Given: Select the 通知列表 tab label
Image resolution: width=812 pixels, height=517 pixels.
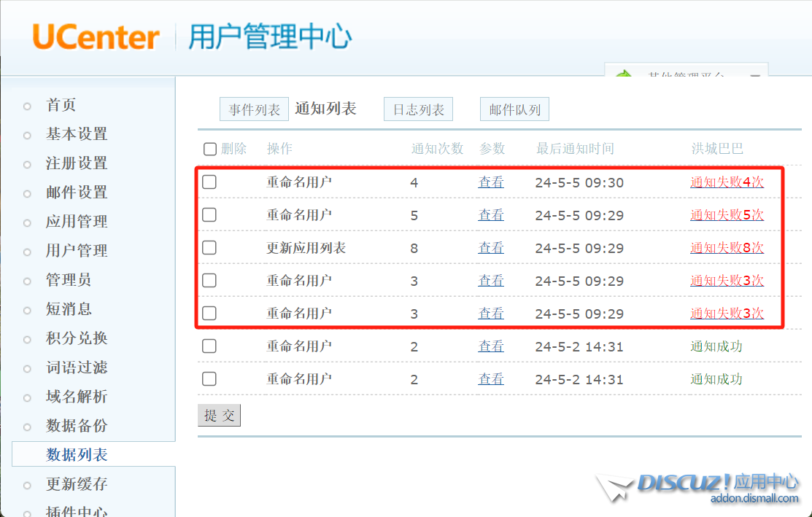Looking at the screenshot, I should point(326,107).
